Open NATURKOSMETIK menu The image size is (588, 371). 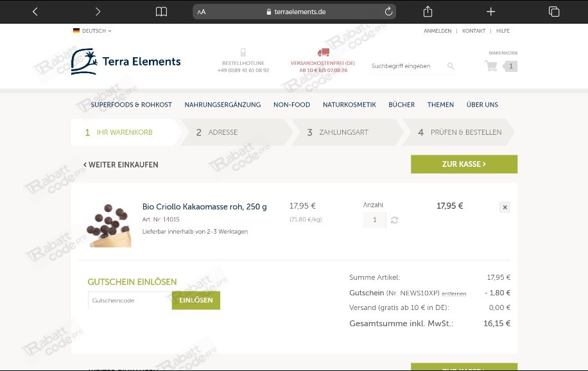point(349,105)
